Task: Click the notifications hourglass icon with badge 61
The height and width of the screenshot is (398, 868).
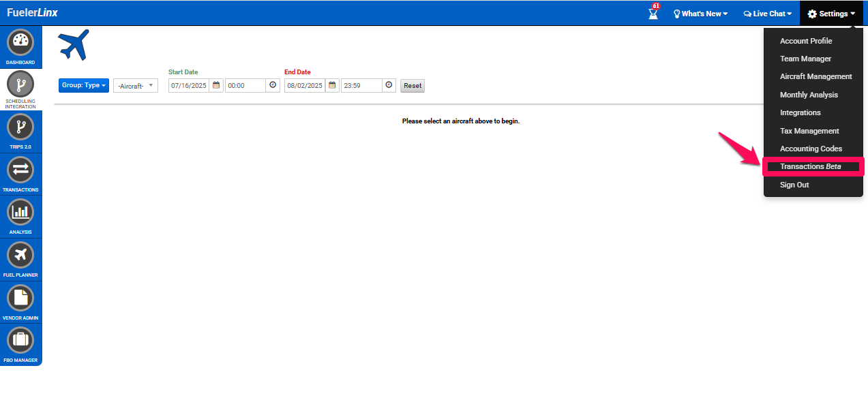Action: [x=654, y=12]
